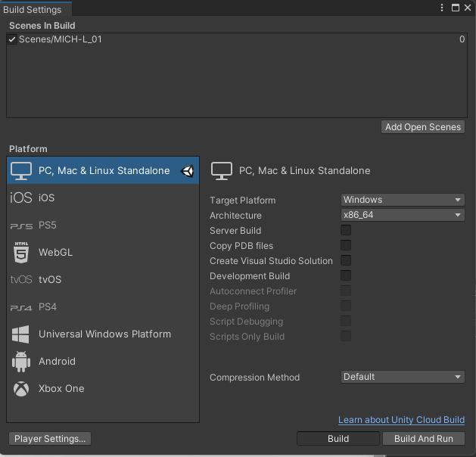Select Universal Windows Platform entry

pos(103,334)
